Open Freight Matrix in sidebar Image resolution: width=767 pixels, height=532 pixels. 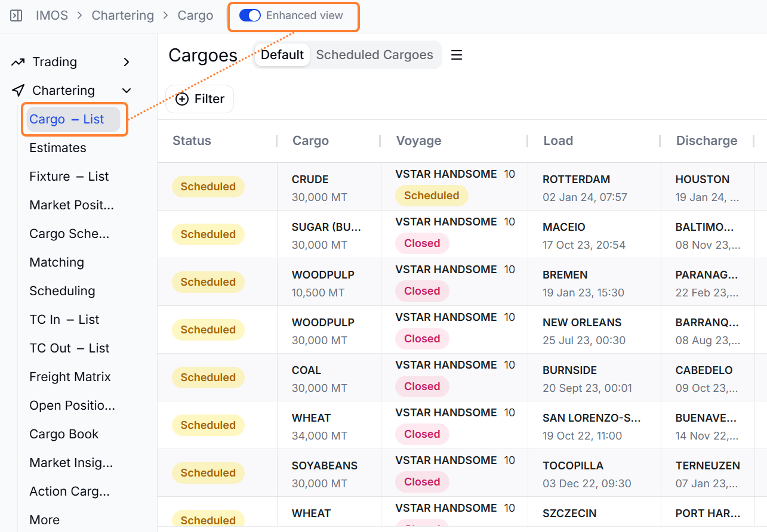click(x=70, y=377)
